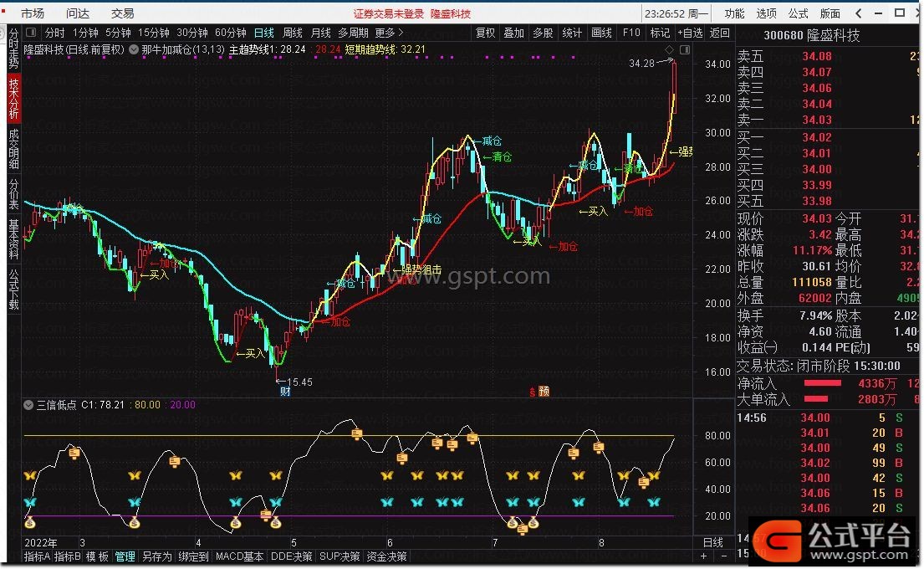Select the SUP决策 indicator tab
Screen dimensions: 924x569
(x=339, y=556)
